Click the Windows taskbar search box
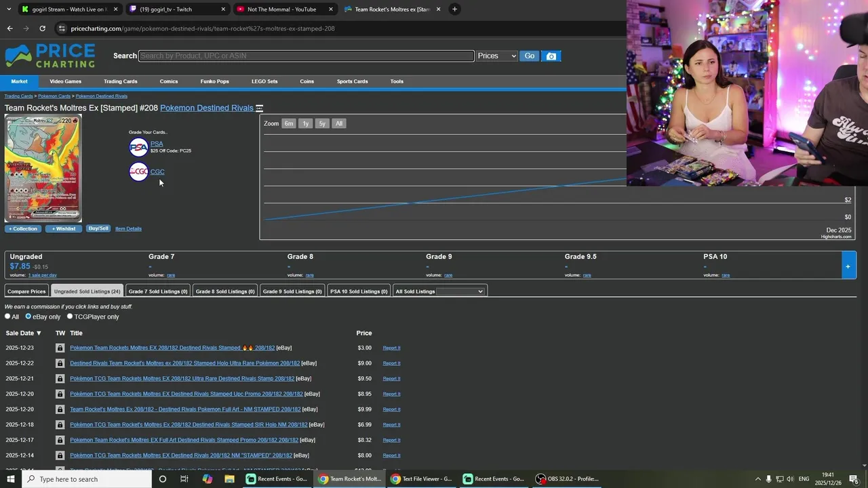Screen dimensions: 868x488 (87, 479)
